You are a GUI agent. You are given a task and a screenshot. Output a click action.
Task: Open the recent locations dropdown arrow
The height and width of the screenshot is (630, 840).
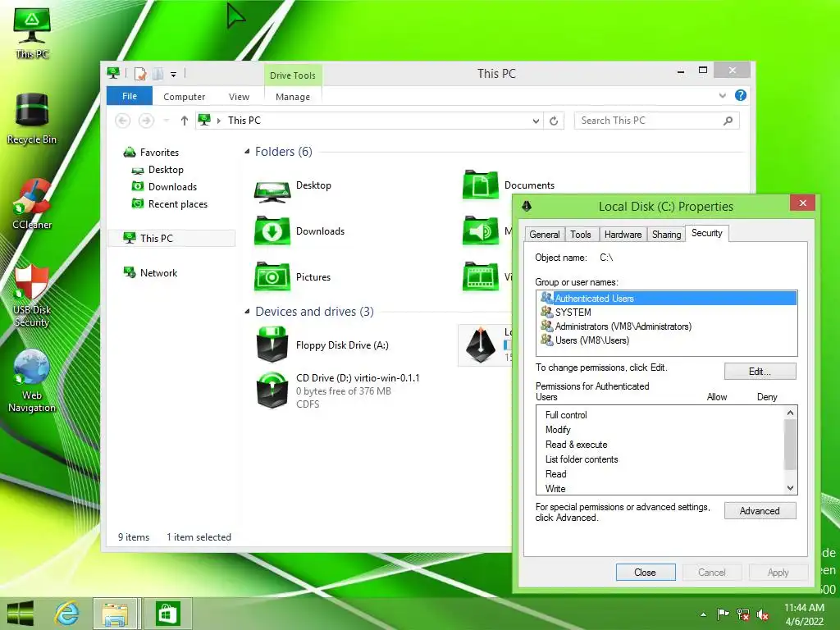(x=167, y=121)
